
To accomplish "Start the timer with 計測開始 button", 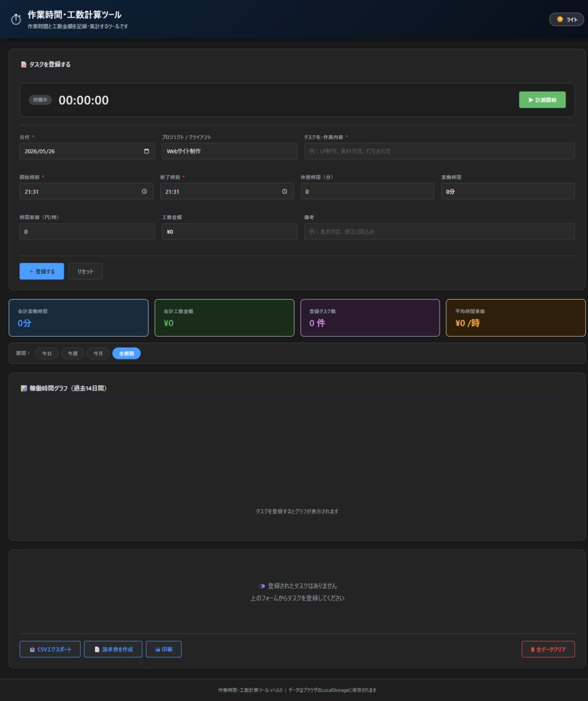I will coord(542,100).
